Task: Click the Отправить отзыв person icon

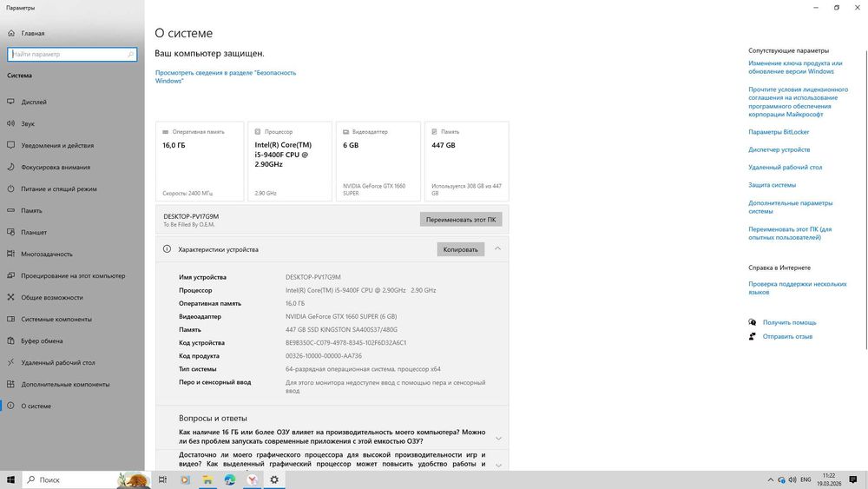Action: 753,336
